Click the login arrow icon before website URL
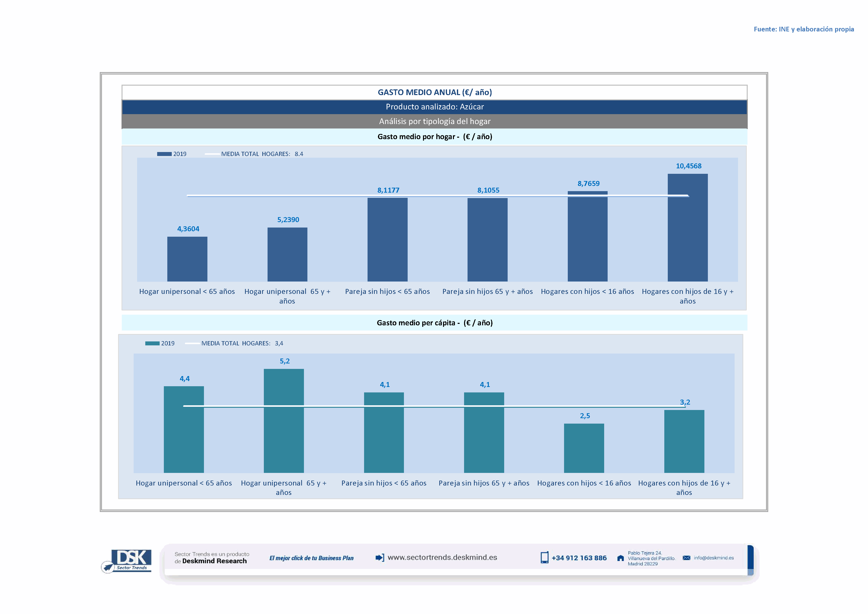868x614 pixels. (380, 558)
